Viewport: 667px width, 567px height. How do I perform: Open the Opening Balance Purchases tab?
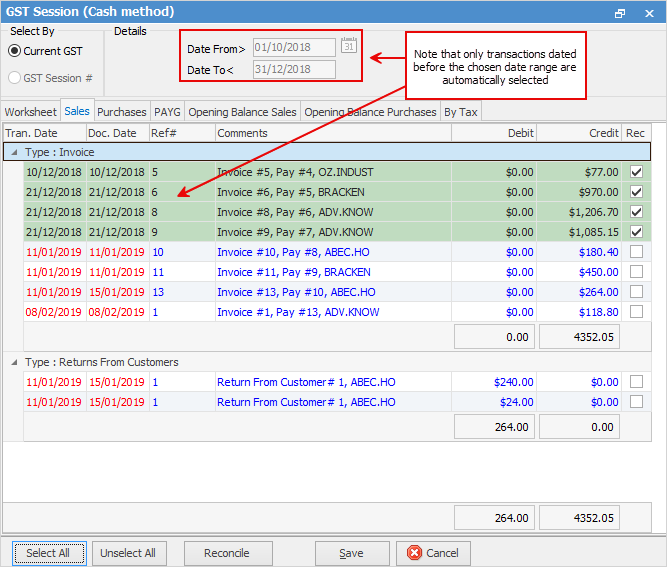click(x=370, y=112)
